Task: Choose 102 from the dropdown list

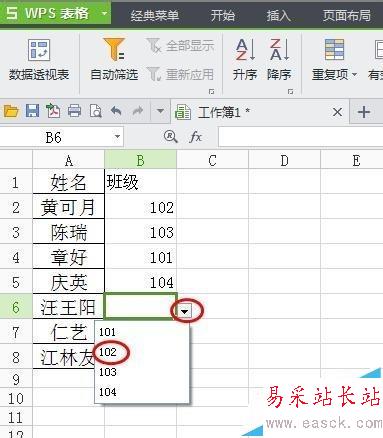Action: pyautogui.click(x=142, y=352)
